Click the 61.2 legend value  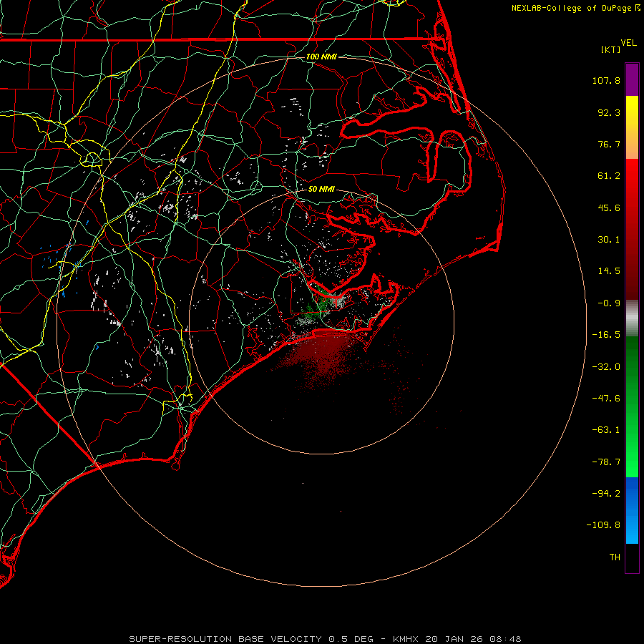coord(609,176)
